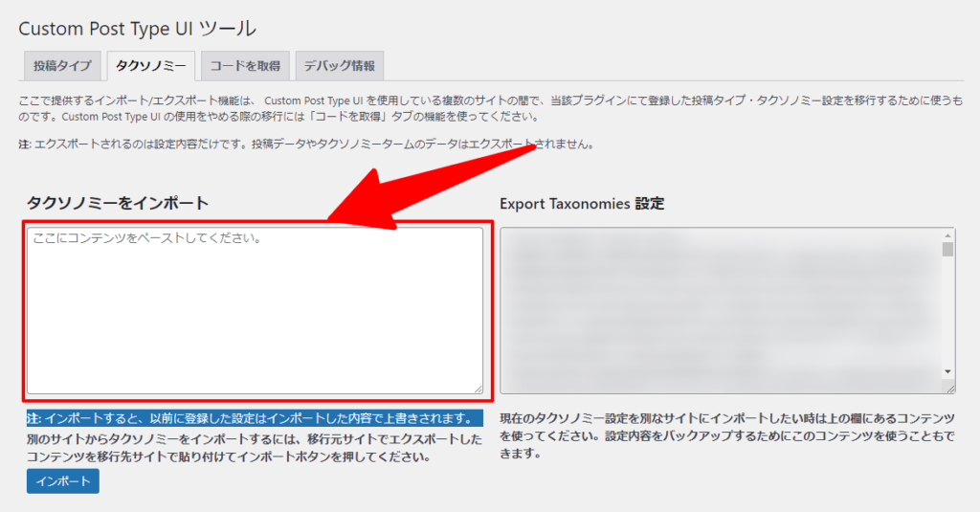Click the export box scrollbar down arrow
The image size is (980, 512).
click(947, 371)
